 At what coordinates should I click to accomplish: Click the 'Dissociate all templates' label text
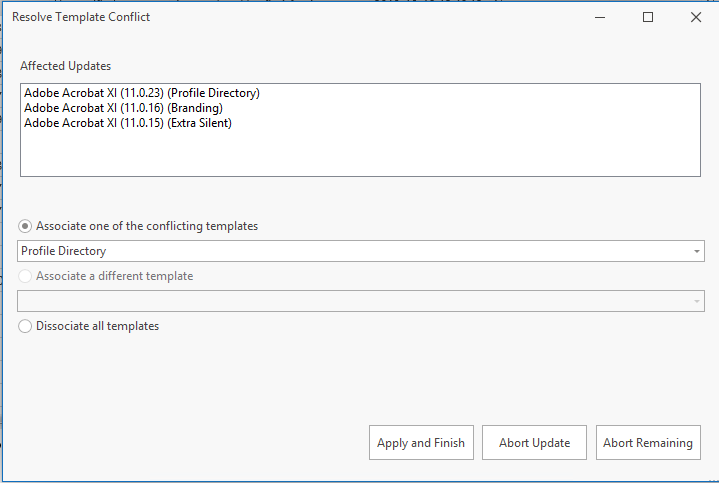tap(97, 326)
